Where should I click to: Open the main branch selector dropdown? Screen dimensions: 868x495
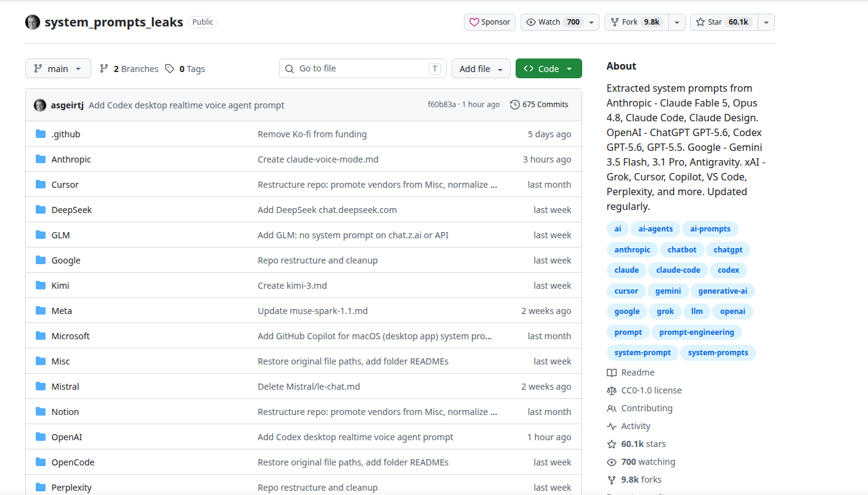click(x=58, y=68)
